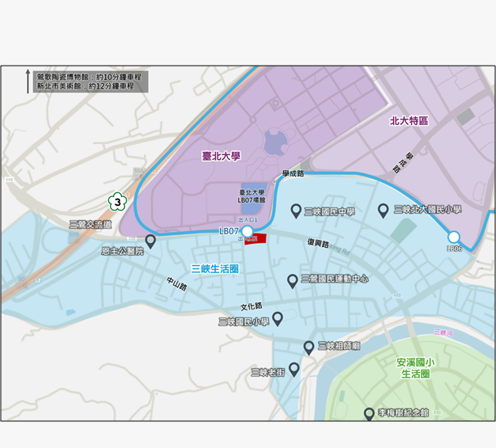This screenshot has height=448, width=496.
Task: Select the 三峽國民小學 map pin
Action: (x=278, y=319)
